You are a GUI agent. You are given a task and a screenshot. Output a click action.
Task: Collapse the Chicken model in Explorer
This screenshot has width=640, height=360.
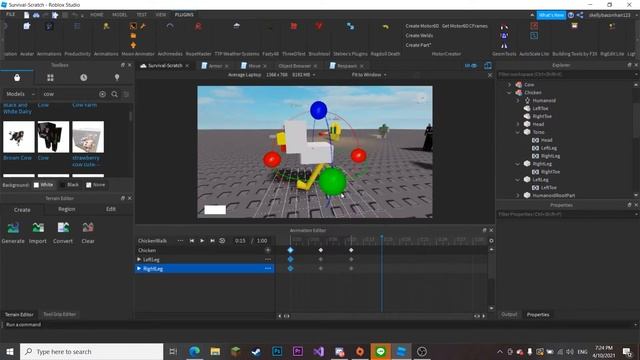(509, 93)
